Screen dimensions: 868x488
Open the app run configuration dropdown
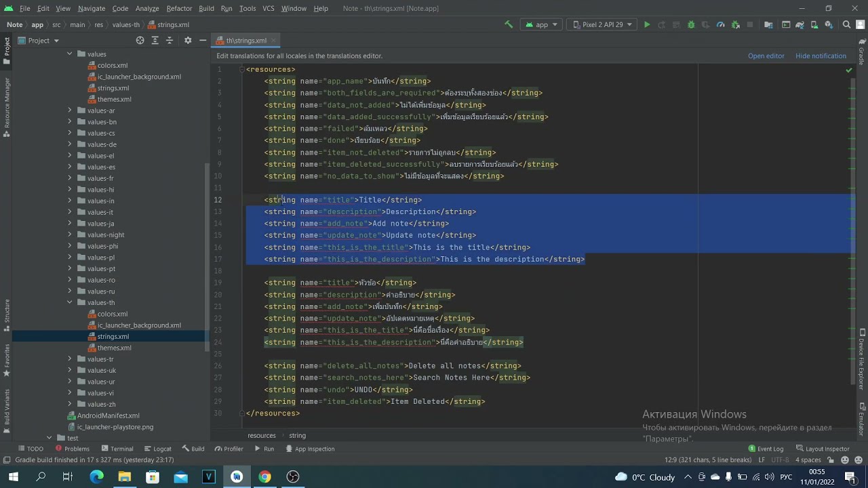[x=542, y=24]
